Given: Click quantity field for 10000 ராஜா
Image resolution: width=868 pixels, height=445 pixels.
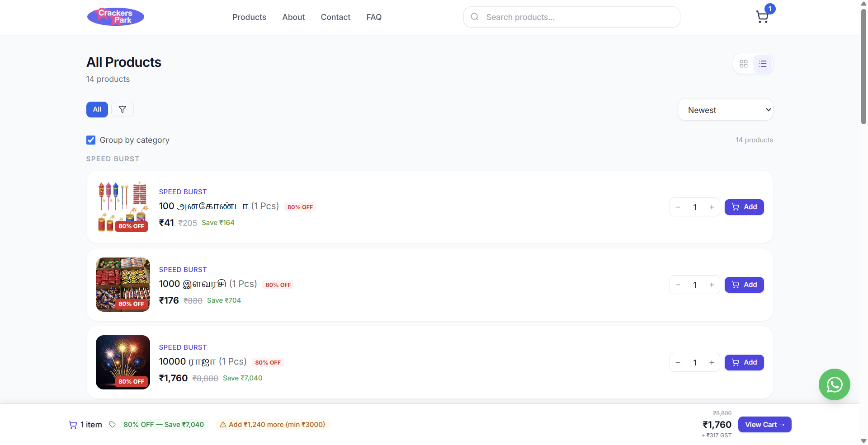Looking at the screenshot, I should click(695, 363).
